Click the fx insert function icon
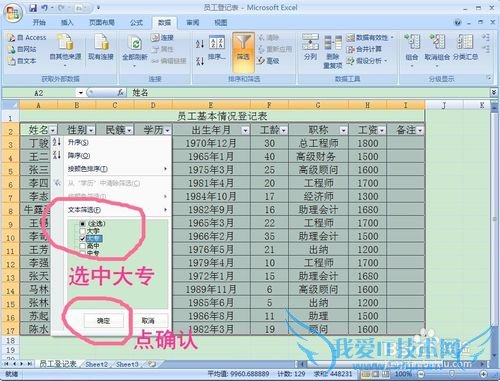 (x=121, y=93)
